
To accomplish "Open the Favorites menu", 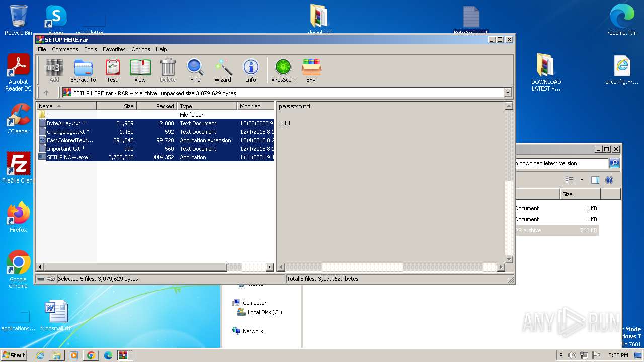I will [114, 49].
